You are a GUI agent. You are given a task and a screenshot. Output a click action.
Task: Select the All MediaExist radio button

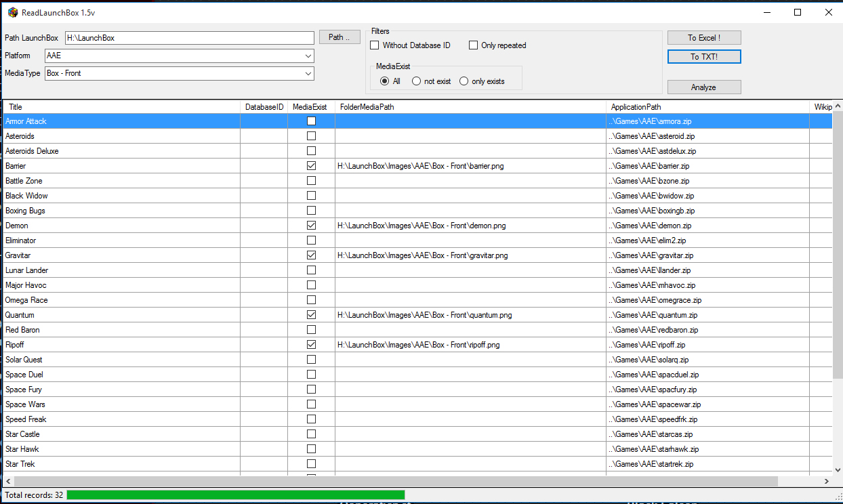[384, 81]
